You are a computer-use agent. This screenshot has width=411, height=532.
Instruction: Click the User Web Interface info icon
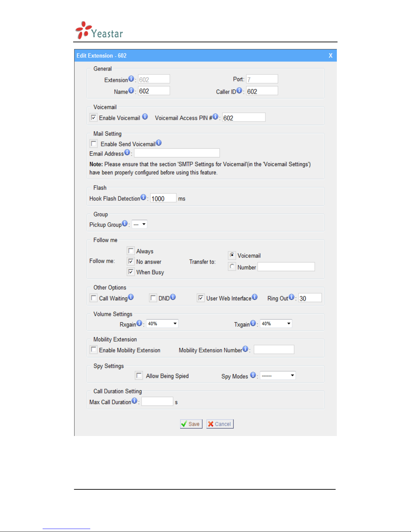pos(255,297)
